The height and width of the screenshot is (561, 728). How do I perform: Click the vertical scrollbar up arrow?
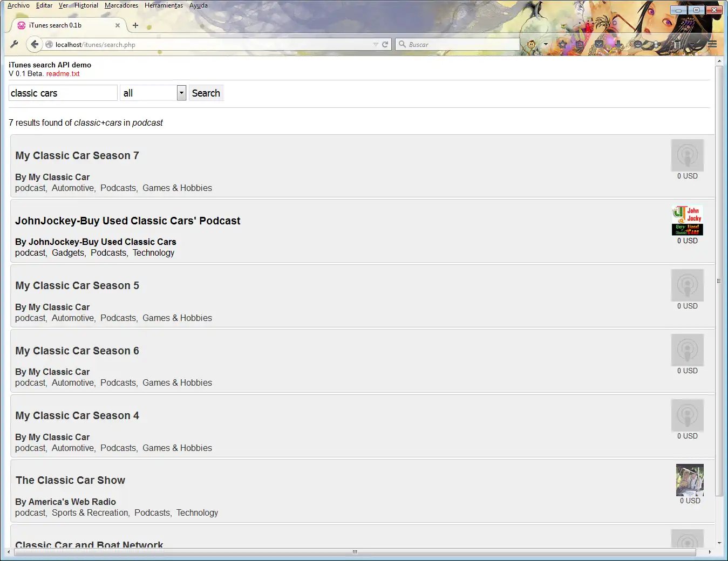click(x=719, y=61)
